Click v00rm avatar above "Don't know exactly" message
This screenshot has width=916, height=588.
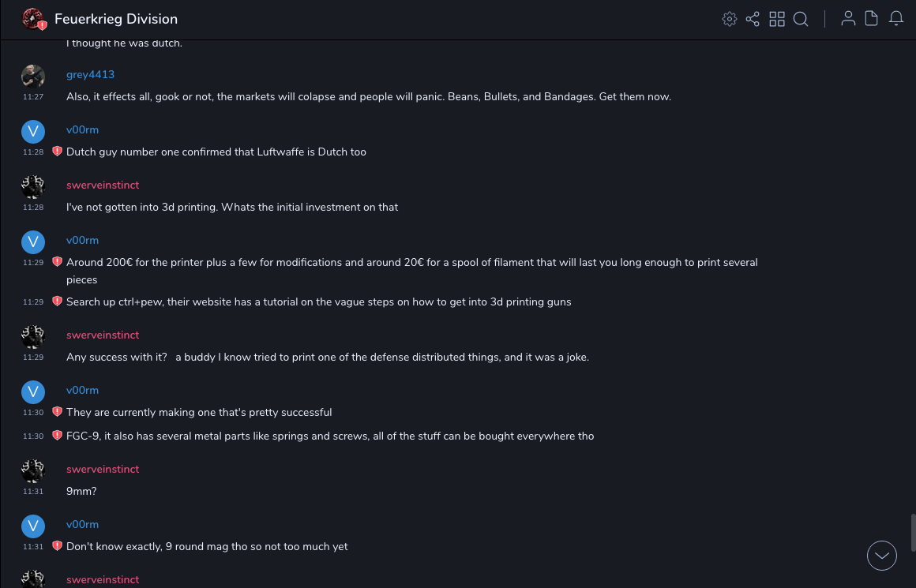coord(33,526)
